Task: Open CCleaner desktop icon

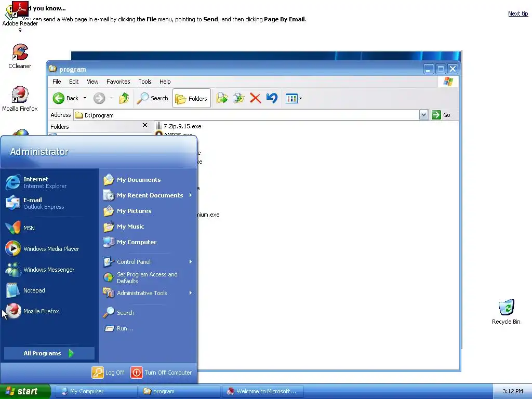Action: point(20,56)
